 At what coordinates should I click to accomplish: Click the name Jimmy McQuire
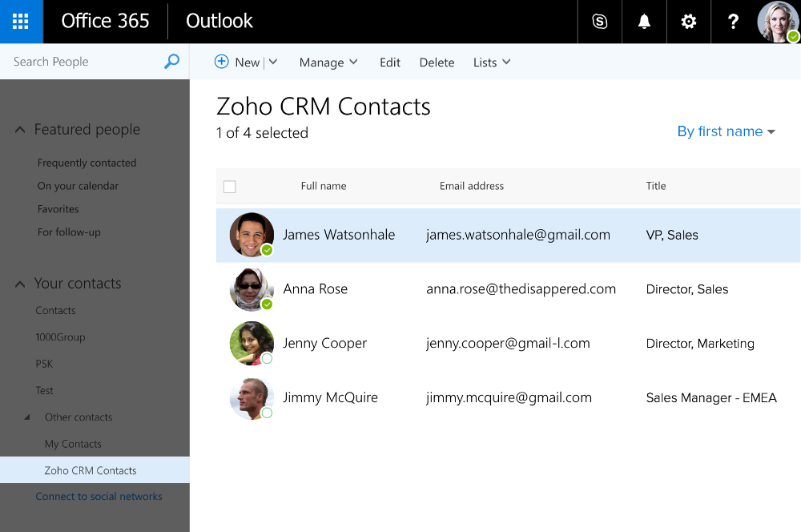330,397
